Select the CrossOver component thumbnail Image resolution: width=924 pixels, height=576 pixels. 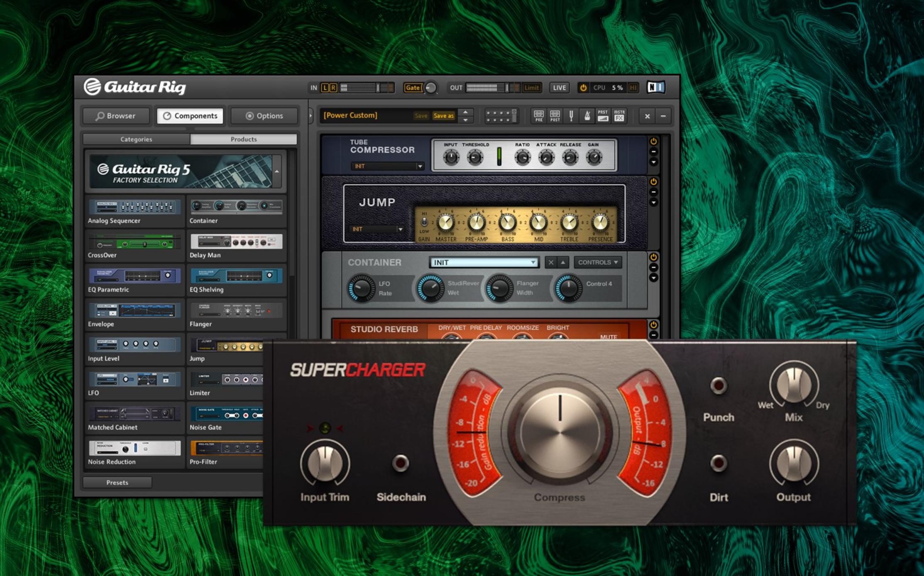tap(134, 242)
